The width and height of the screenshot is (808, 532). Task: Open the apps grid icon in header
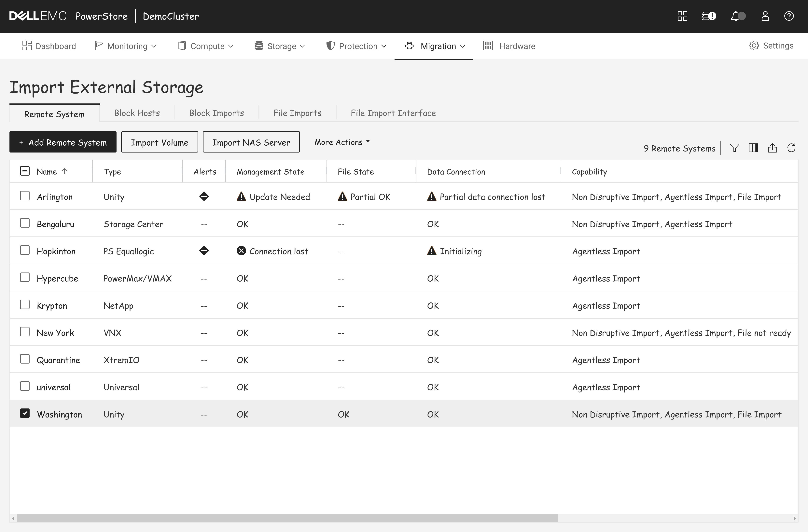click(682, 16)
